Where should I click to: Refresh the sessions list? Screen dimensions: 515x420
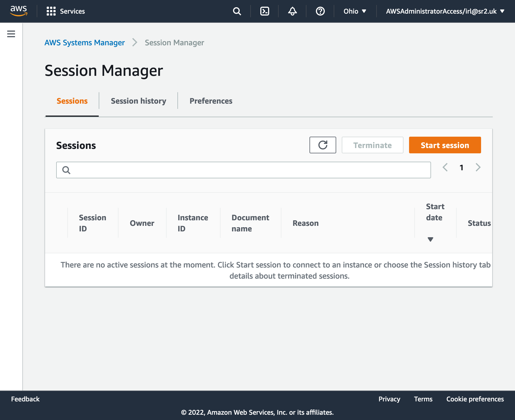[x=323, y=145]
